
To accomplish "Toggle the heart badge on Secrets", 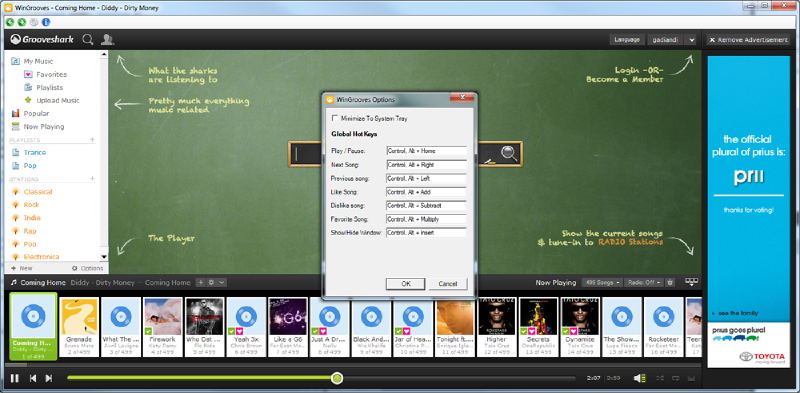I will coord(531,331).
